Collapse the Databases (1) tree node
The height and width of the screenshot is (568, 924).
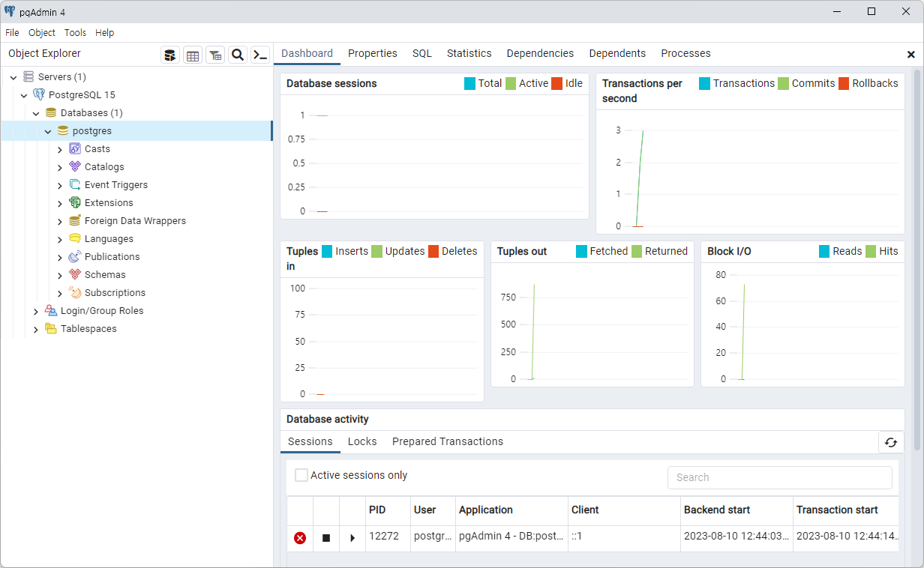(x=36, y=113)
